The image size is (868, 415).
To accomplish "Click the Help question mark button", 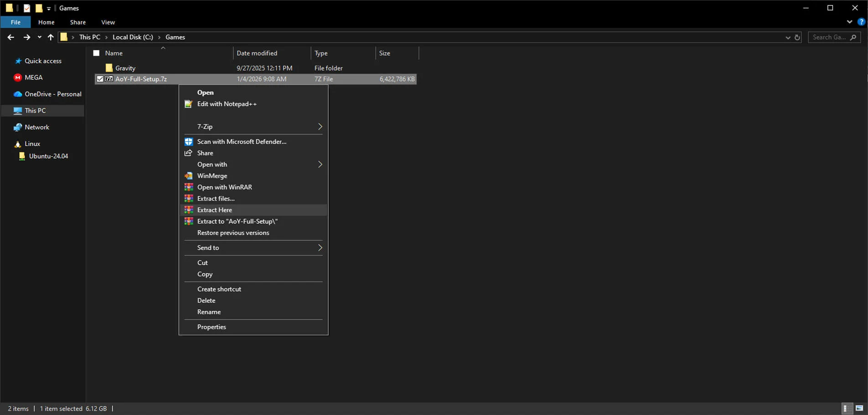I will [861, 22].
